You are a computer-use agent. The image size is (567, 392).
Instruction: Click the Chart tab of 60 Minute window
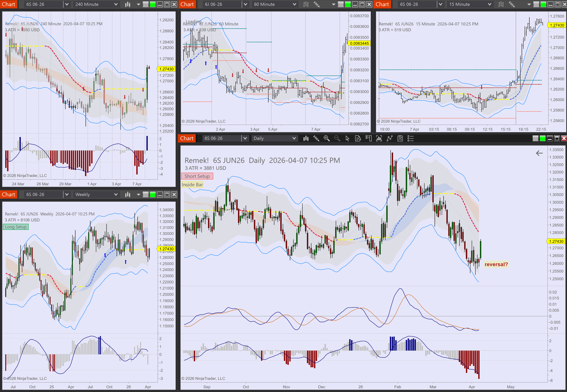(187, 5)
